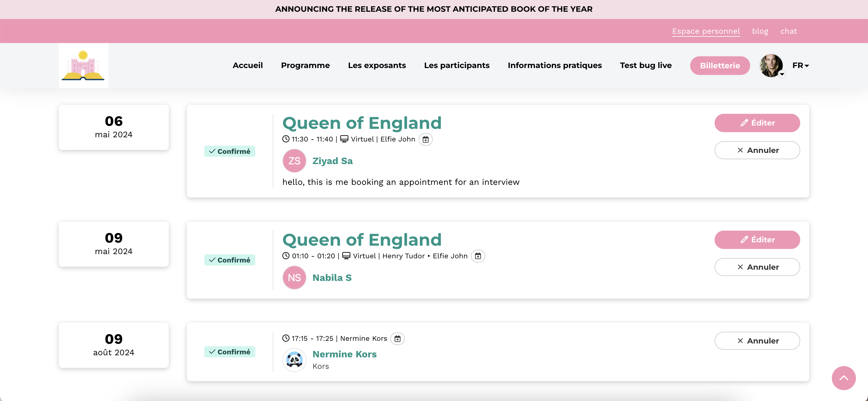
Task: Open the Programme menu item
Action: coord(305,65)
